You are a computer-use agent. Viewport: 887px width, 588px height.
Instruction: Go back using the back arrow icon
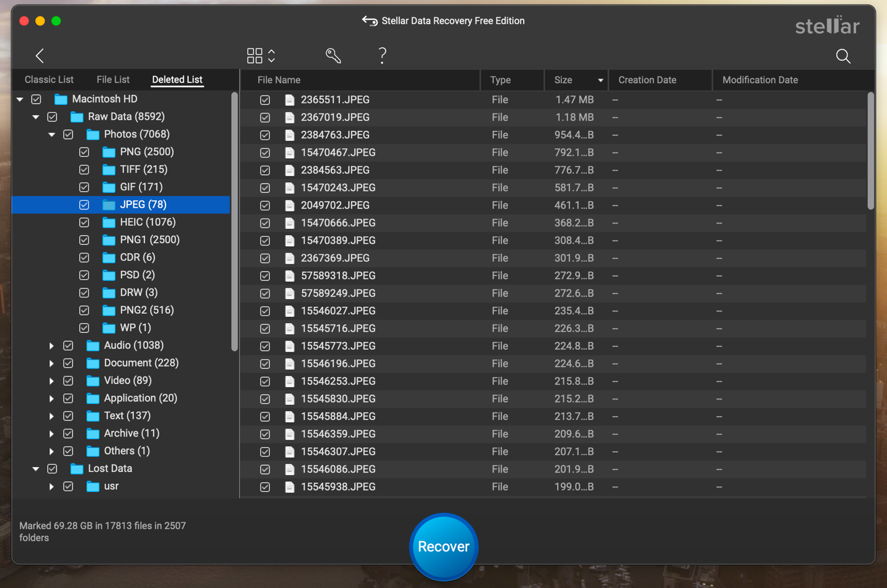click(x=40, y=56)
